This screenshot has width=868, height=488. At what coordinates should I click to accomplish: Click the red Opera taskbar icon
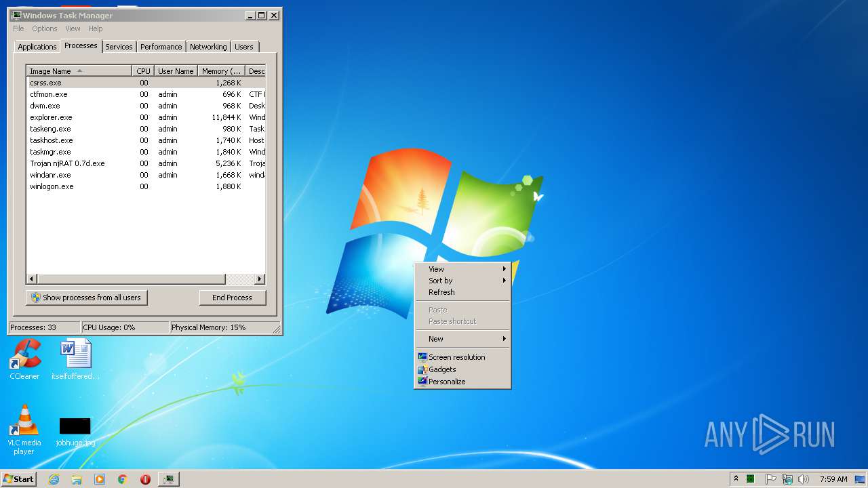click(145, 479)
